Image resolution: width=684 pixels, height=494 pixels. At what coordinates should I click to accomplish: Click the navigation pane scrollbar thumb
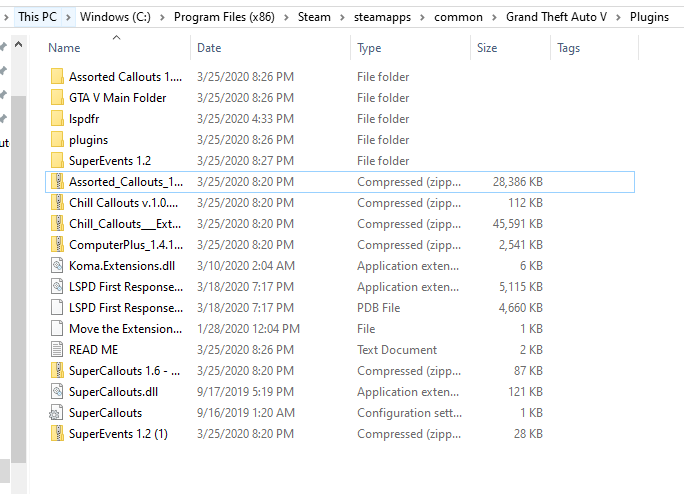coord(18,279)
